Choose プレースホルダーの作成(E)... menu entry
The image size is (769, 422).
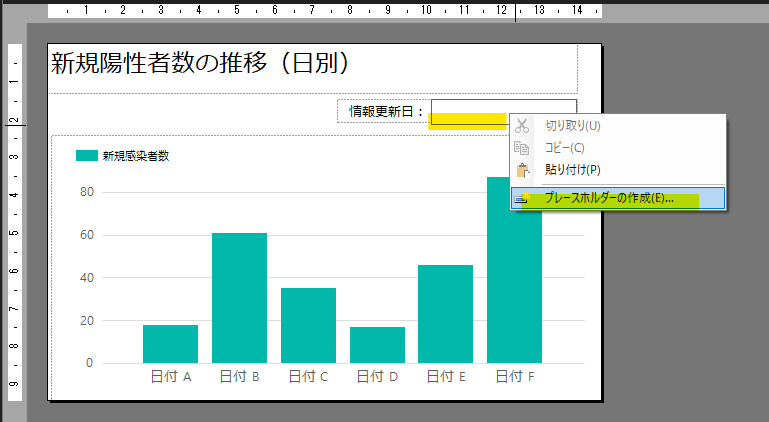[x=608, y=198]
